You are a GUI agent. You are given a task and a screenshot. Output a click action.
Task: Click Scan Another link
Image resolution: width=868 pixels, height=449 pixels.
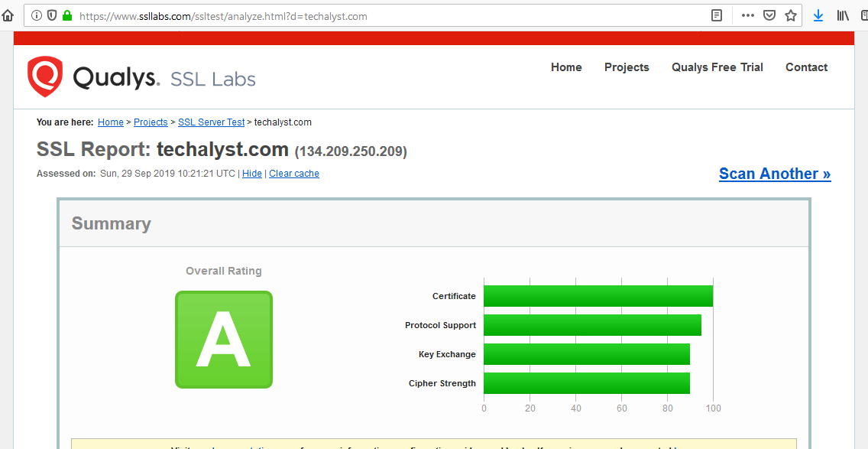775,174
